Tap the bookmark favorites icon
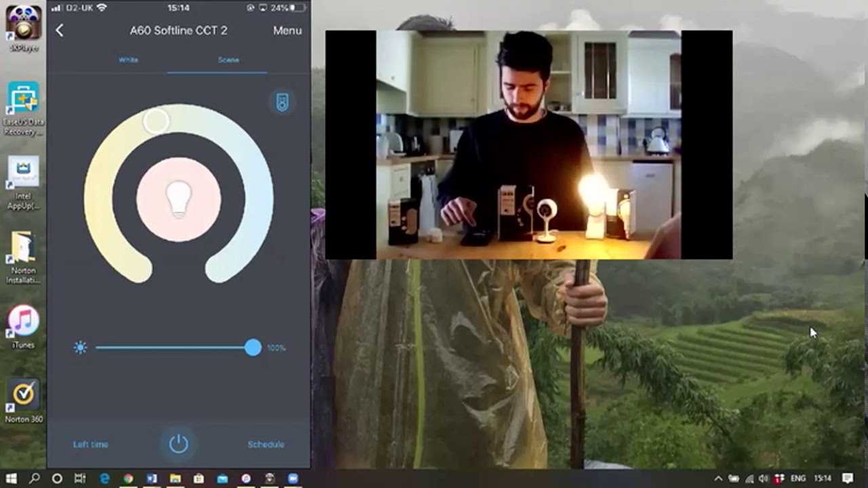Screen dimensions: 868x488 click(x=283, y=102)
